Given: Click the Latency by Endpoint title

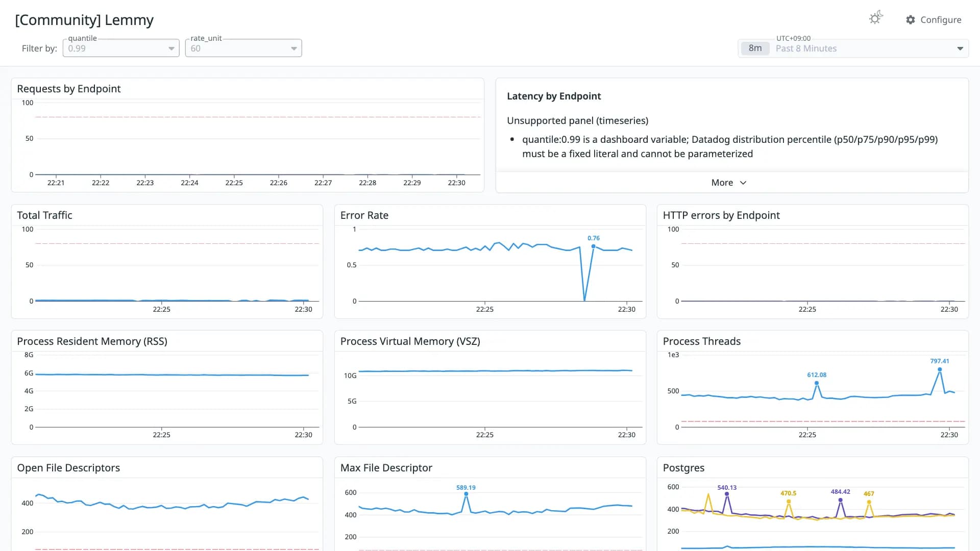Looking at the screenshot, I should (x=554, y=96).
